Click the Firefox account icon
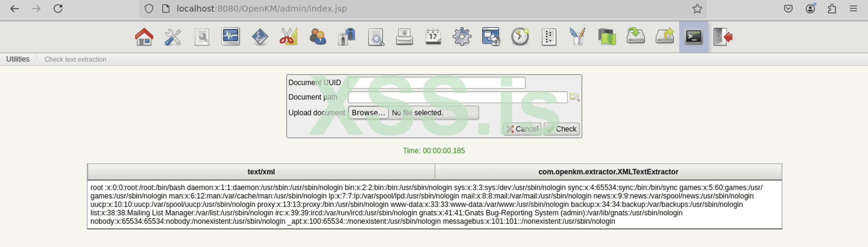The width and height of the screenshot is (868, 247). click(x=810, y=9)
